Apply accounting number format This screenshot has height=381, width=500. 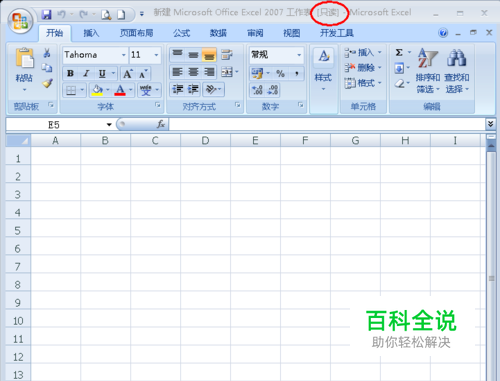click(x=257, y=73)
